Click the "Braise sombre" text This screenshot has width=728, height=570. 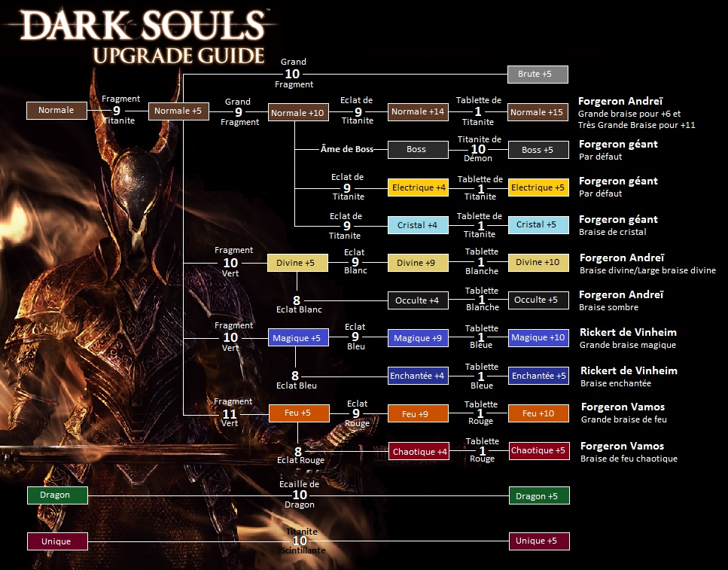click(x=609, y=307)
